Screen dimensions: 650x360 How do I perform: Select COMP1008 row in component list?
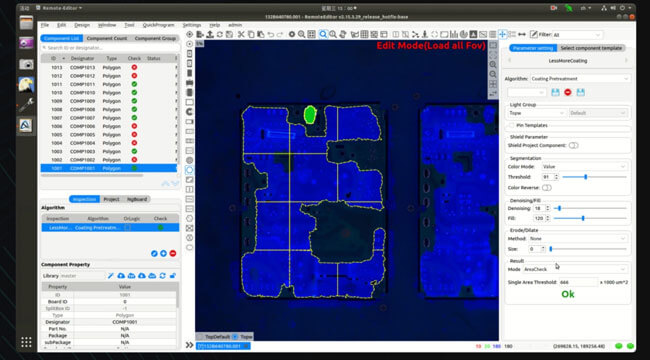109,109
